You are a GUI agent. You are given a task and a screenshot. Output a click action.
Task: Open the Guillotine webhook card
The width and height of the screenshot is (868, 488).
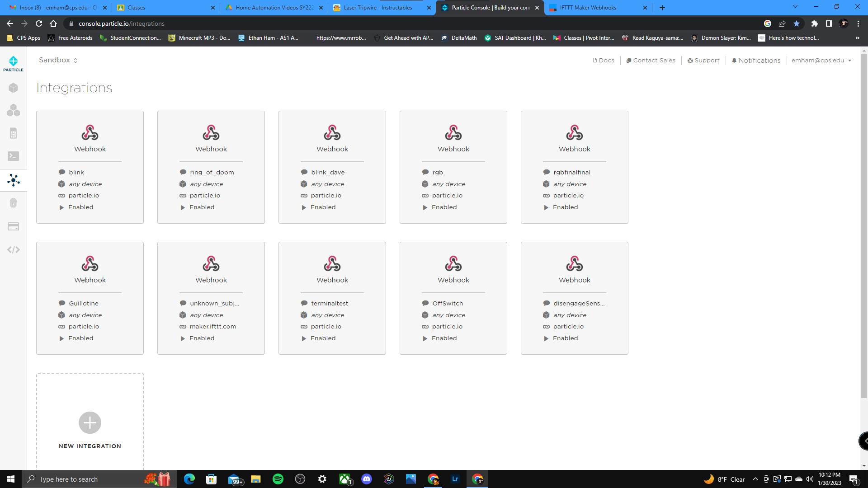(90, 298)
